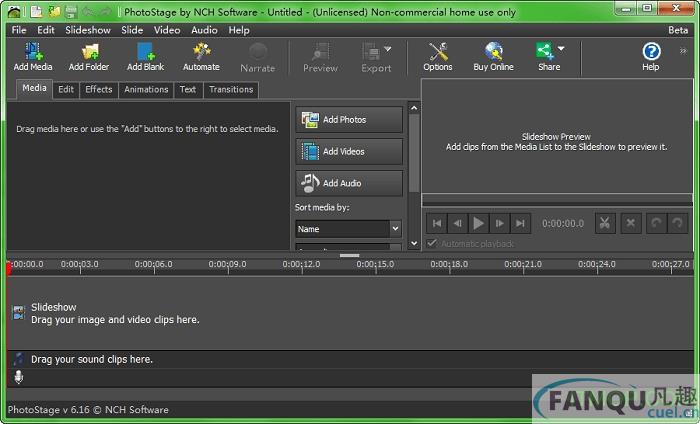
Task: Click 'Drag your sound clips here.' text
Action: pyautogui.click(x=92, y=359)
